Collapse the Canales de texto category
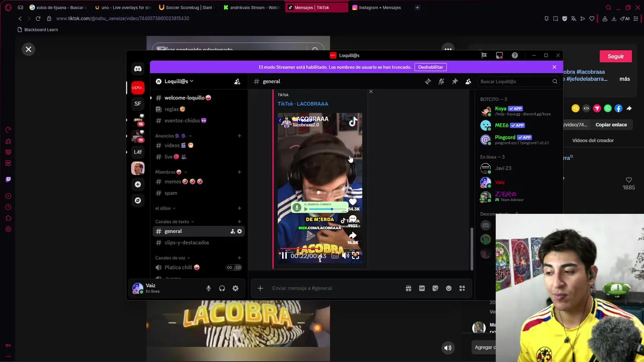The height and width of the screenshot is (362, 644). click(175, 222)
